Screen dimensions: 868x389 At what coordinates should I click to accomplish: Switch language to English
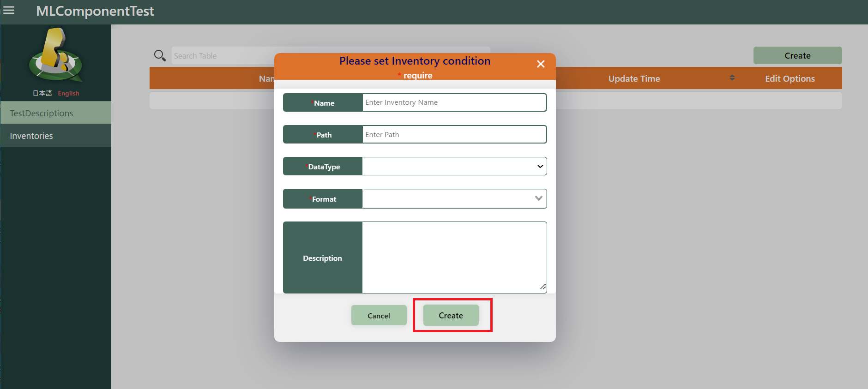(68, 93)
